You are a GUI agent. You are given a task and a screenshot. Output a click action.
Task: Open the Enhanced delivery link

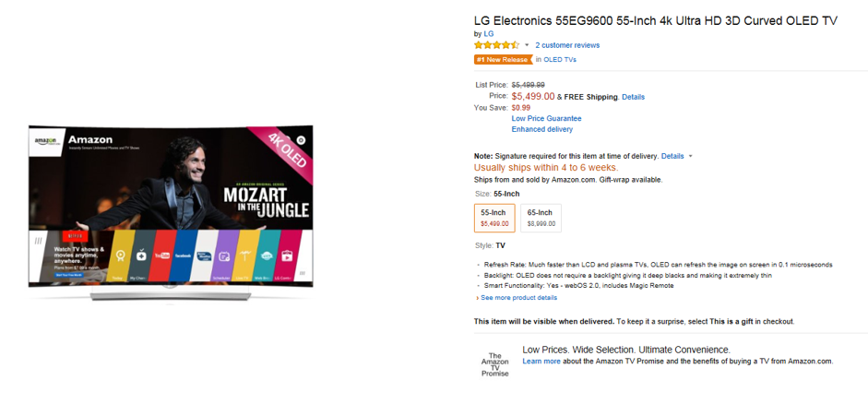coord(542,129)
